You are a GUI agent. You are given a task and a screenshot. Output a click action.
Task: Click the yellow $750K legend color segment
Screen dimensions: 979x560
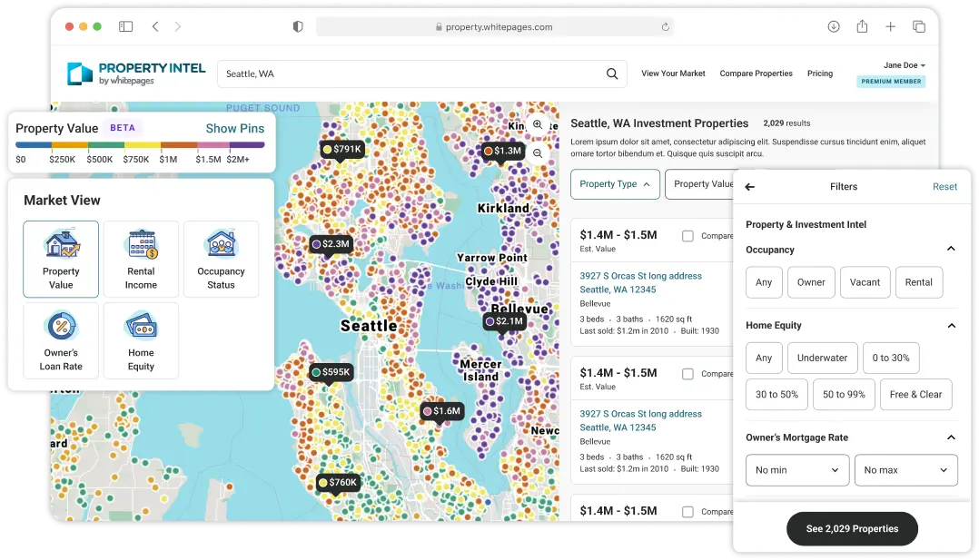[x=143, y=145]
